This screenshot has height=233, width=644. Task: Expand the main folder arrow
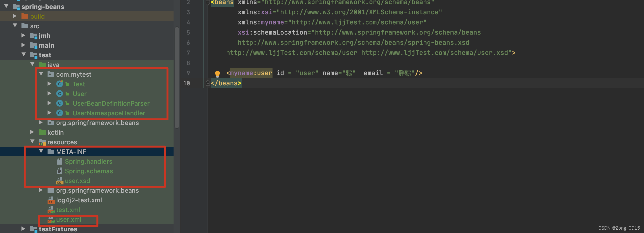point(23,45)
